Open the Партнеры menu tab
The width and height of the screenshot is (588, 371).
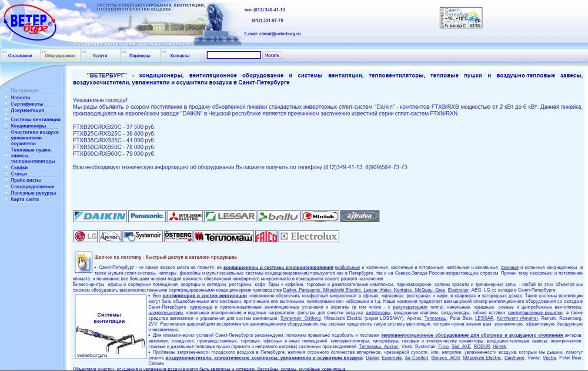point(139,55)
